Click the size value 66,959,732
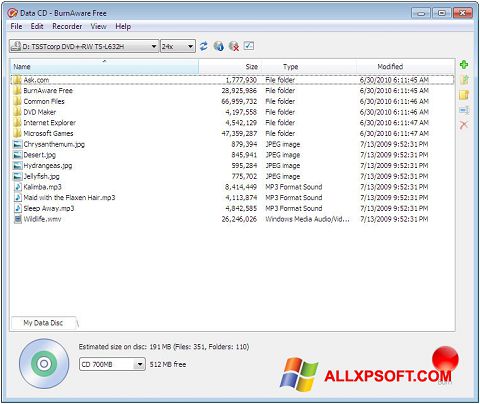480x404 pixels. pos(239,101)
